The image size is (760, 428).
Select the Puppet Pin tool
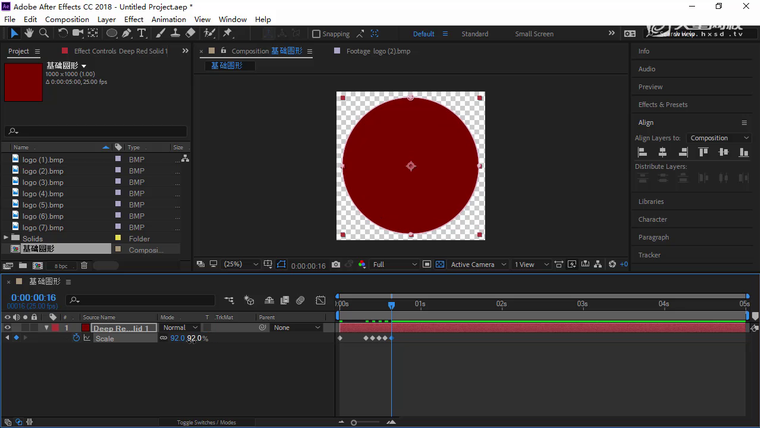(x=228, y=33)
